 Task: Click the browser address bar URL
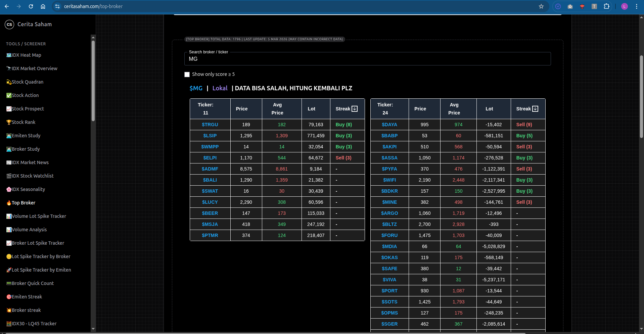click(93, 6)
